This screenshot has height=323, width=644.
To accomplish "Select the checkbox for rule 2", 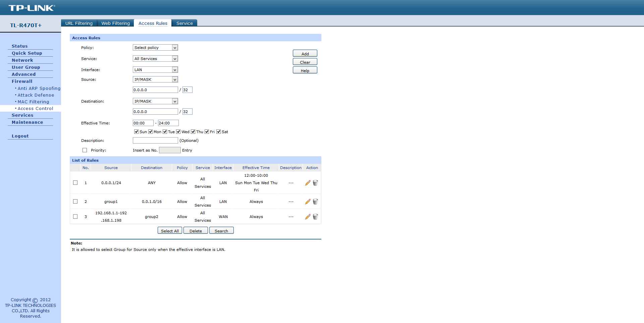I will 75,202.
